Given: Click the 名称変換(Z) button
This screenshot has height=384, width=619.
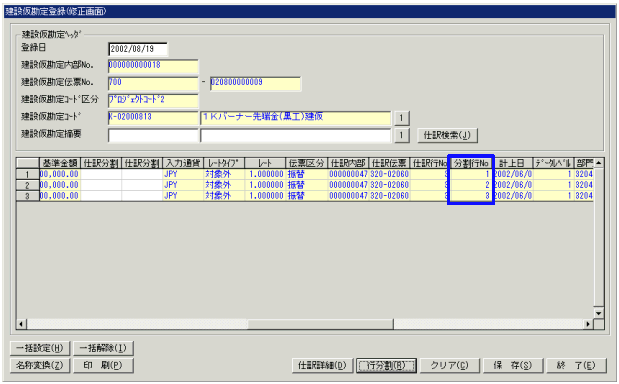Looking at the screenshot, I should click(40, 365).
